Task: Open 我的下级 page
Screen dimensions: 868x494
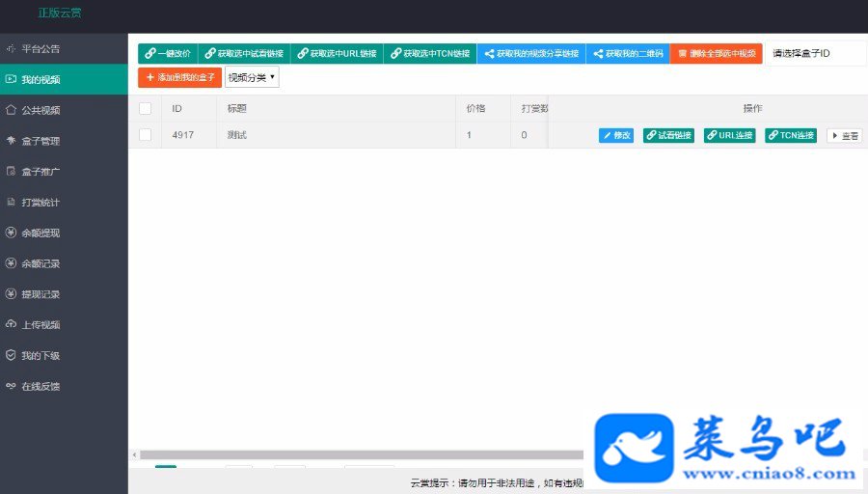Action: pos(64,356)
